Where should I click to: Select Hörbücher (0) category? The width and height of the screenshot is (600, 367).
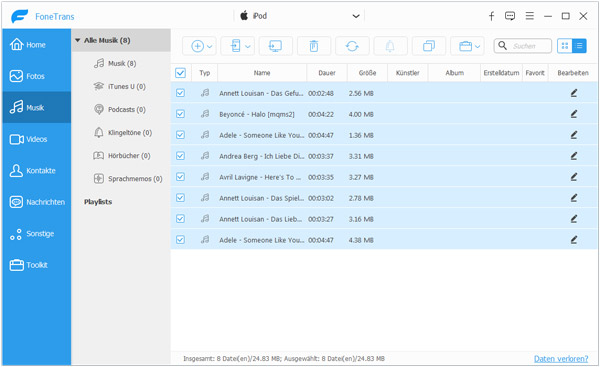click(121, 156)
